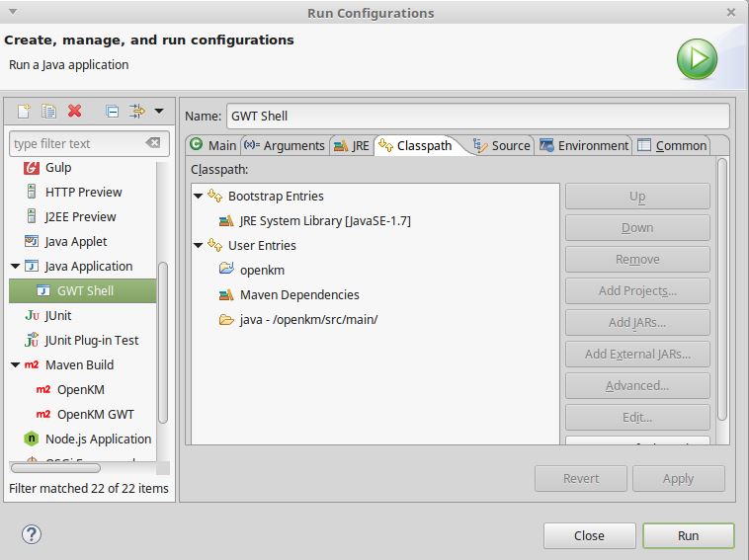Screen dimensions: 749x560
Task: Open the filter dropdown arrow menu
Action: [x=159, y=112]
